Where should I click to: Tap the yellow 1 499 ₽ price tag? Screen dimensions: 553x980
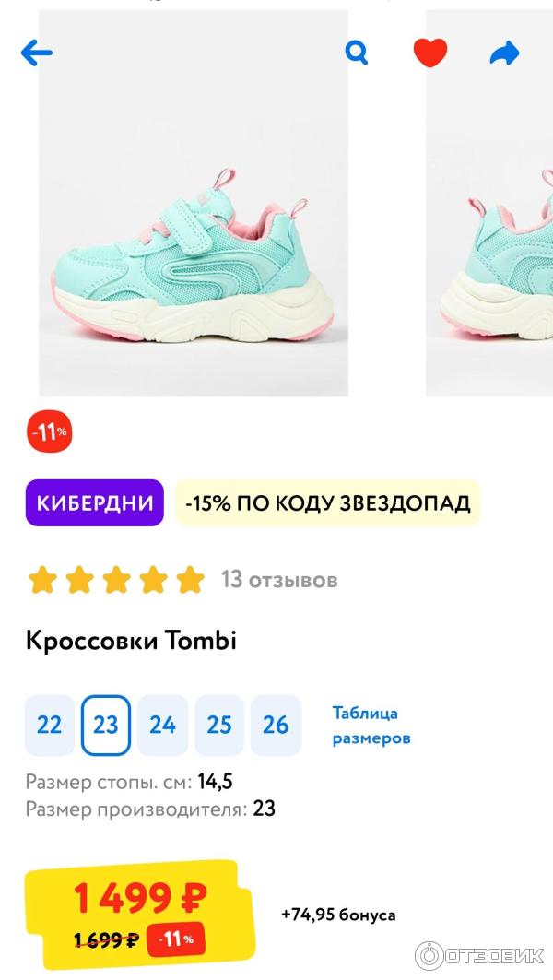[x=139, y=915]
